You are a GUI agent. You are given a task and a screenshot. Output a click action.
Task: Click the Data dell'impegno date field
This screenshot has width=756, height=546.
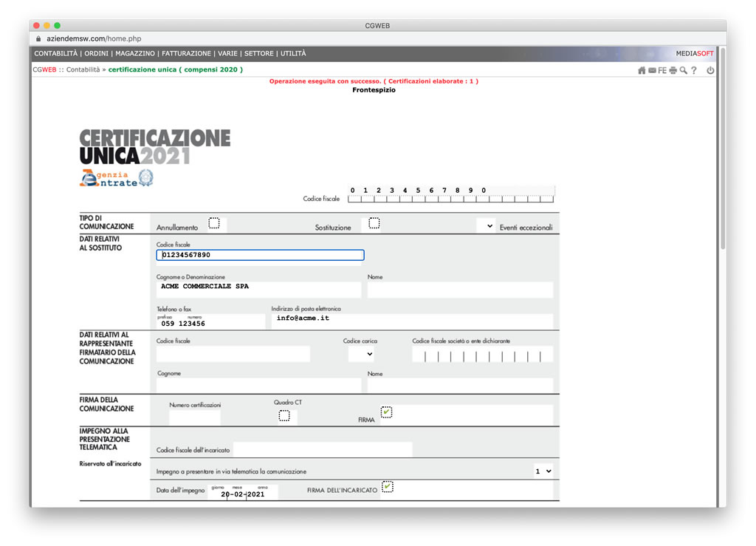[243, 492]
